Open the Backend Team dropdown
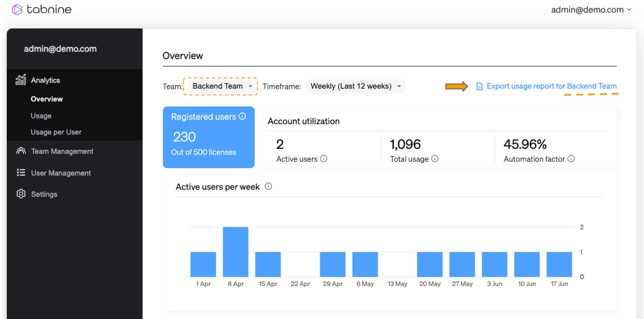This screenshot has width=644, height=319. (221, 86)
